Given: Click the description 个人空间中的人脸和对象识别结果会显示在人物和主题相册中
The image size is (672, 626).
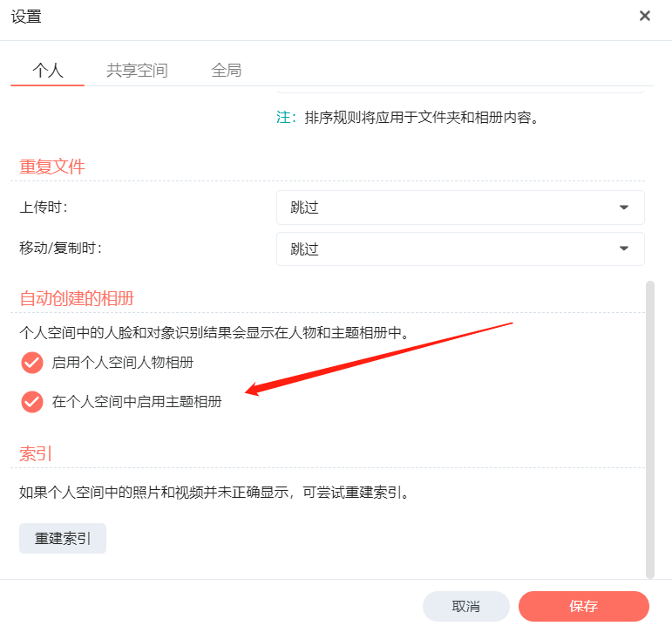Looking at the screenshot, I should 214,332.
